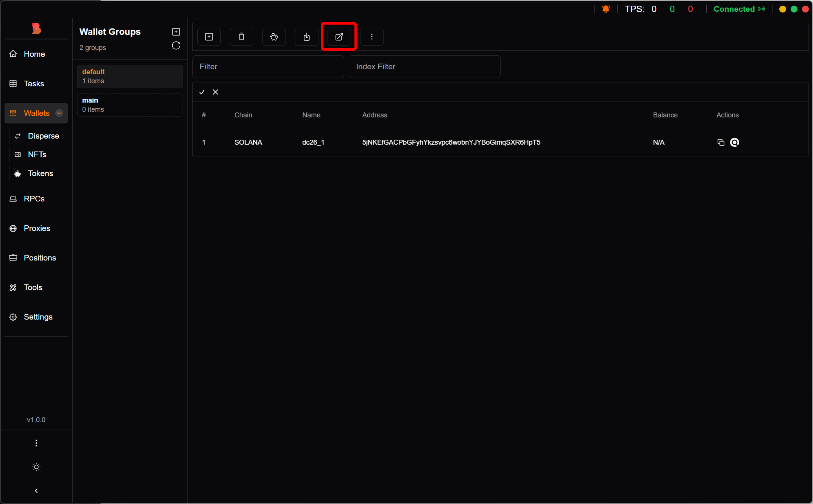
Task: Click the Index Filter input field
Action: pyautogui.click(x=424, y=67)
